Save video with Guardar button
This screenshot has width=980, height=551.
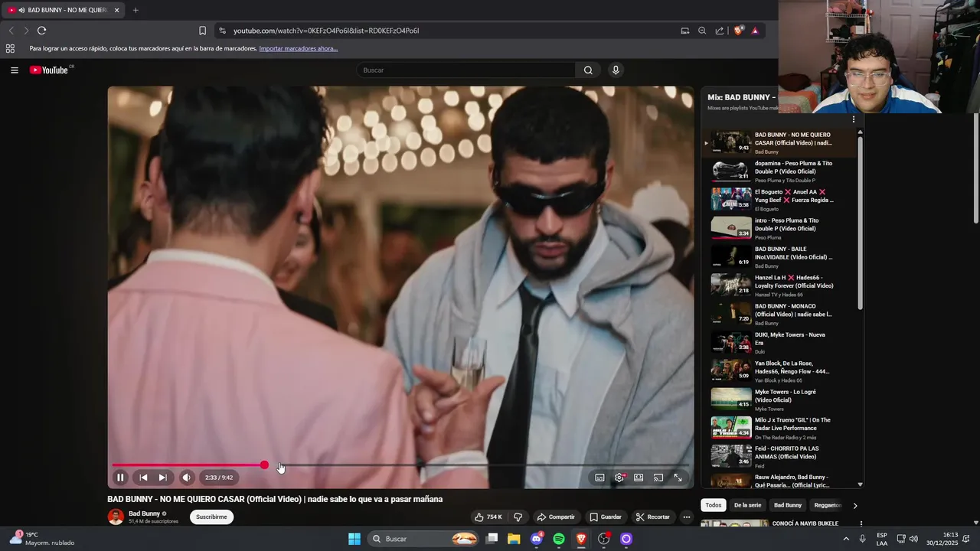click(606, 517)
